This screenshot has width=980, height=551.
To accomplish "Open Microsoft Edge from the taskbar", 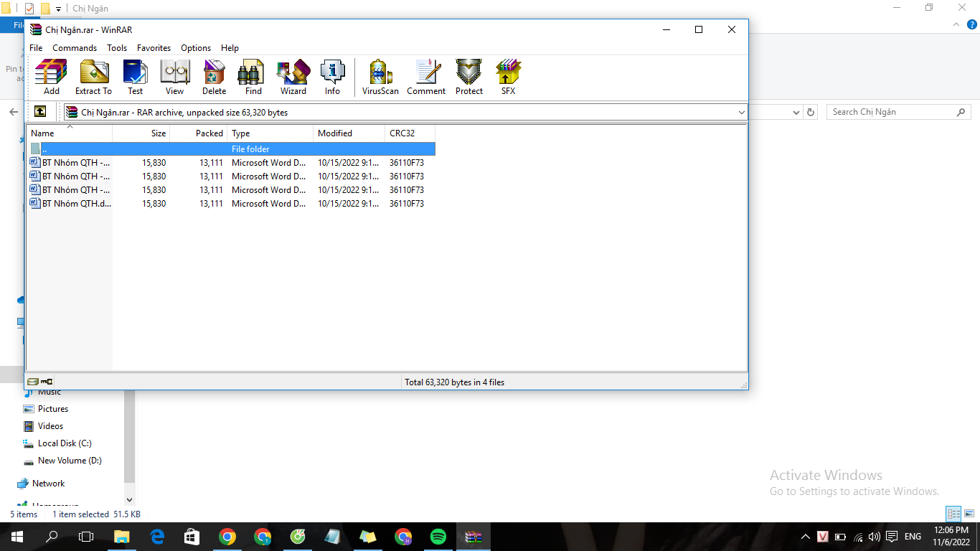I will 157,537.
